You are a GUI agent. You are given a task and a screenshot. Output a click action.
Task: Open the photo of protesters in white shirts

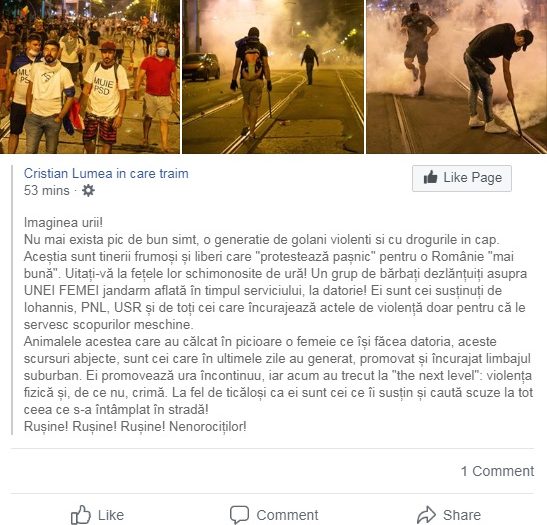[x=90, y=77]
